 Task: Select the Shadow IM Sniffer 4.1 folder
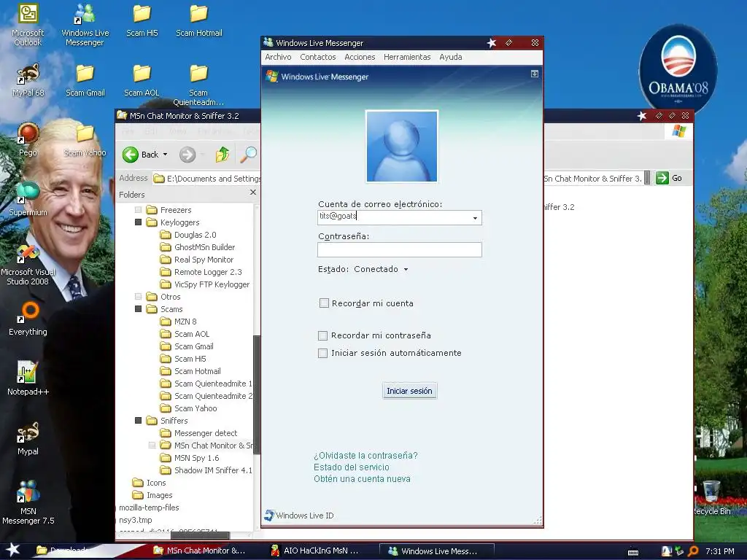click(206, 470)
